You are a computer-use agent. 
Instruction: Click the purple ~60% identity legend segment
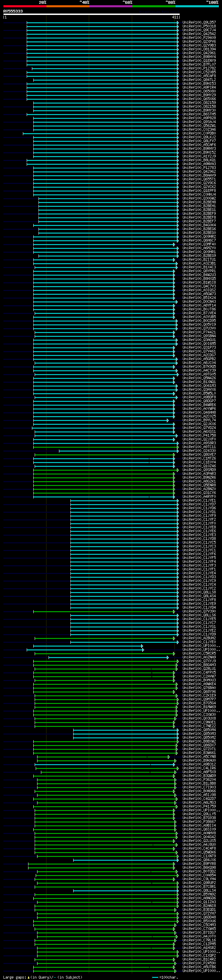click(x=111, y=6)
